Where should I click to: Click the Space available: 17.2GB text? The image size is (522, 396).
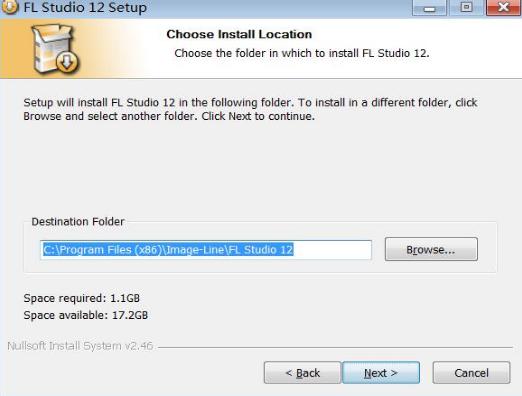pos(86,315)
